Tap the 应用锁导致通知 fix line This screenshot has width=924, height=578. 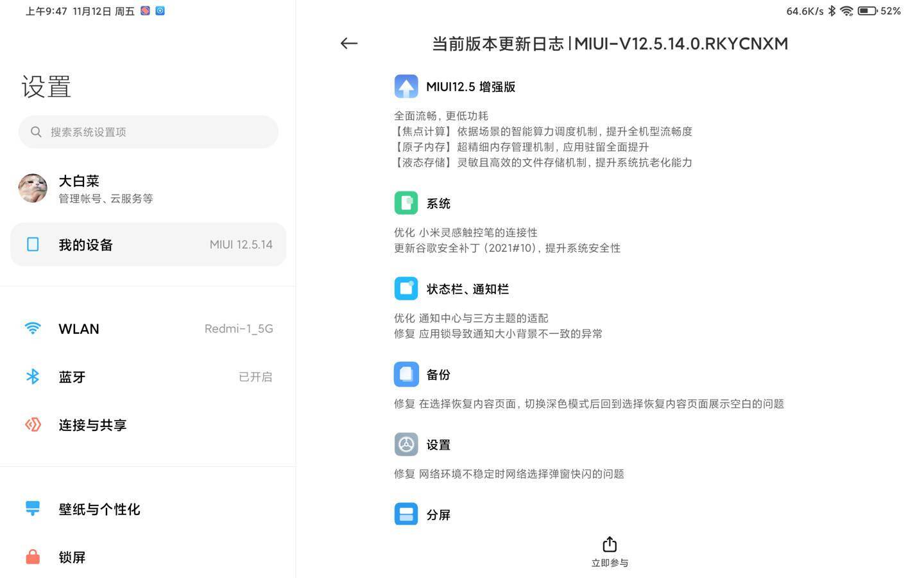click(498, 333)
